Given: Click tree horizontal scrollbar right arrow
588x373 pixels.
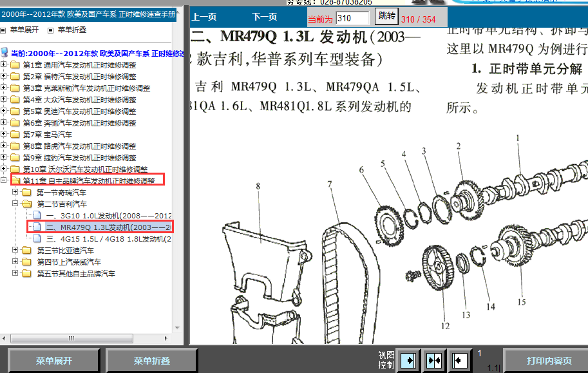Looking at the screenshot, I should coord(166,338).
